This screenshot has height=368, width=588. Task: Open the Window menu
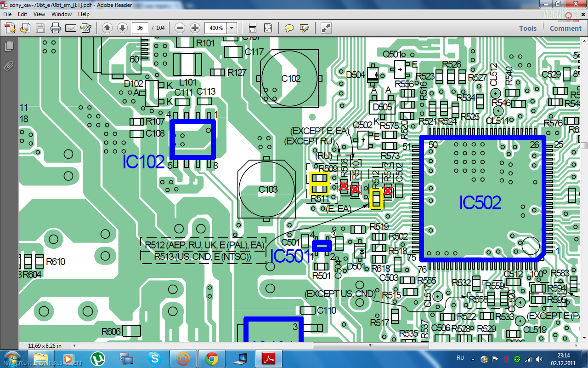[61, 14]
